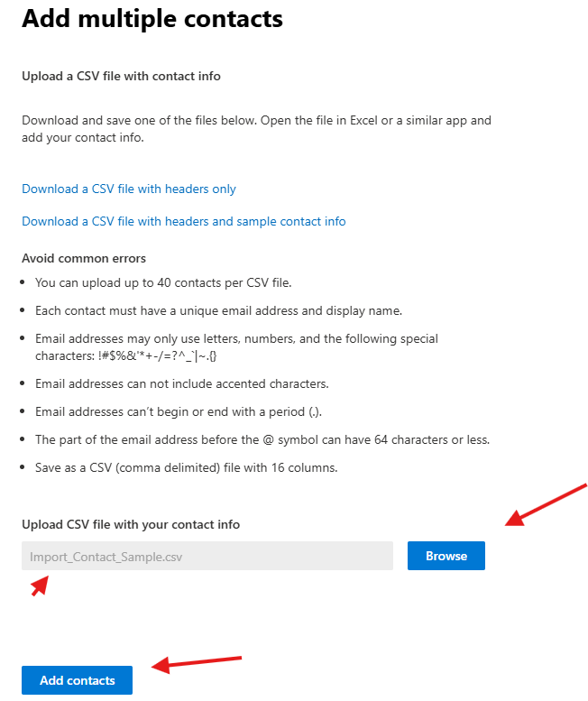588x701 pixels.
Task: Select the Upload a CSV file with contact info subheading
Action: 121,76
